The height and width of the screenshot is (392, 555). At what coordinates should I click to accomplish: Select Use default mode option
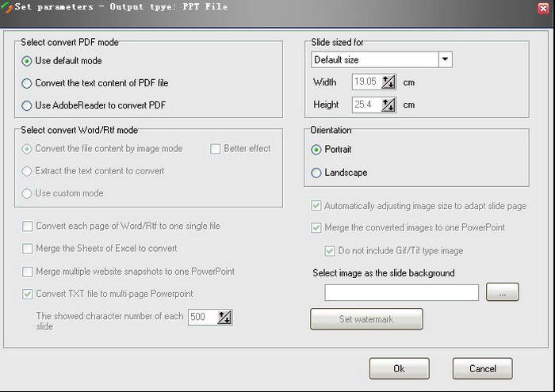[x=28, y=61]
